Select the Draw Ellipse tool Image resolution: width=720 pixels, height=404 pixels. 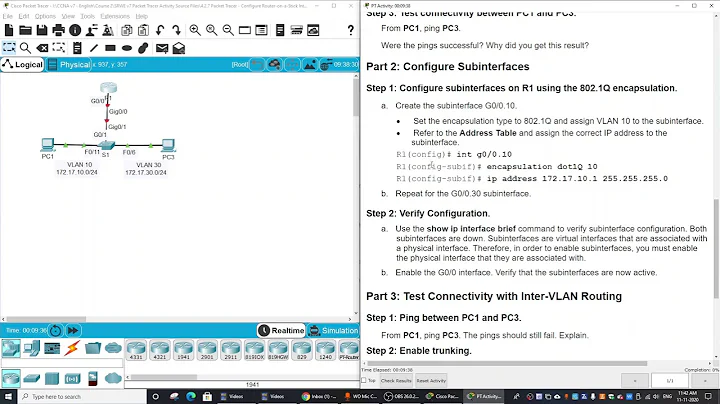[127, 48]
